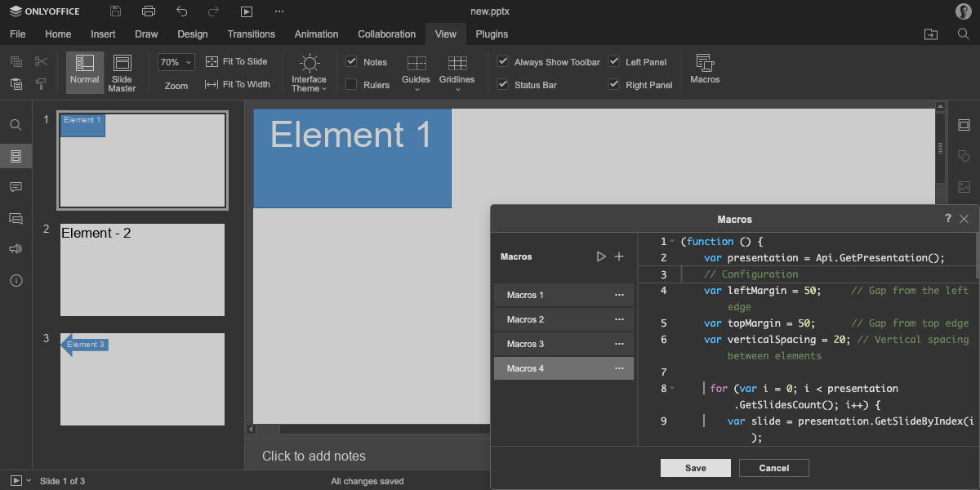The width and height of the screenshot is (980, 490).
Task: Undo the last action
Action: tap(181, 11)
